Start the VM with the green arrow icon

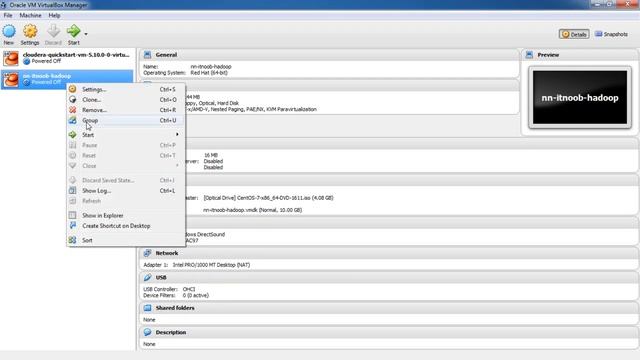(73, 31)
